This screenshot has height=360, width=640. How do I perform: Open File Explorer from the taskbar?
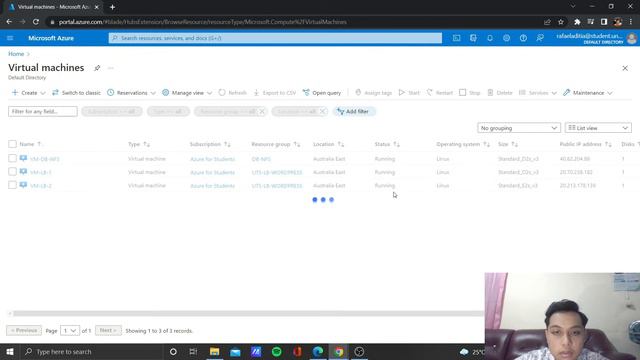coord(214,351)
